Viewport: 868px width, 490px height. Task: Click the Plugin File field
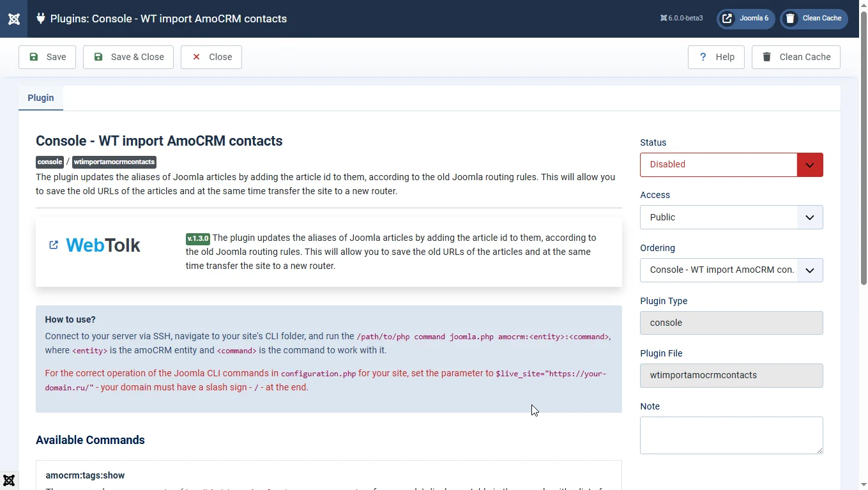point(731,376)
